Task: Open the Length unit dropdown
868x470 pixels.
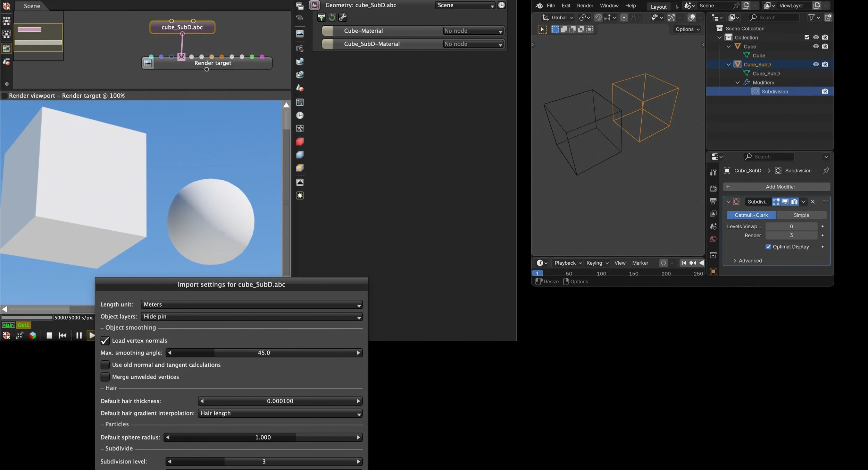Action: click(x=251, y=305)
